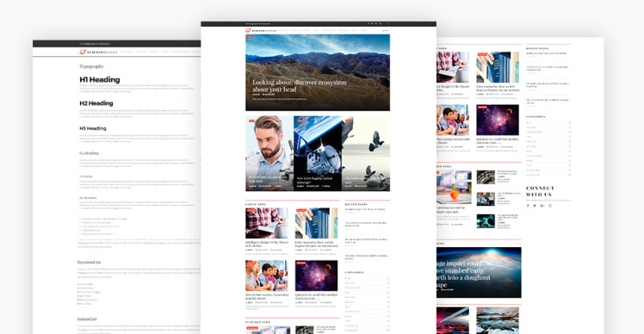Screen dimensions: 644x334
Task: Open the students classroom article thumbnail in center
Action: tap(267, 275)
